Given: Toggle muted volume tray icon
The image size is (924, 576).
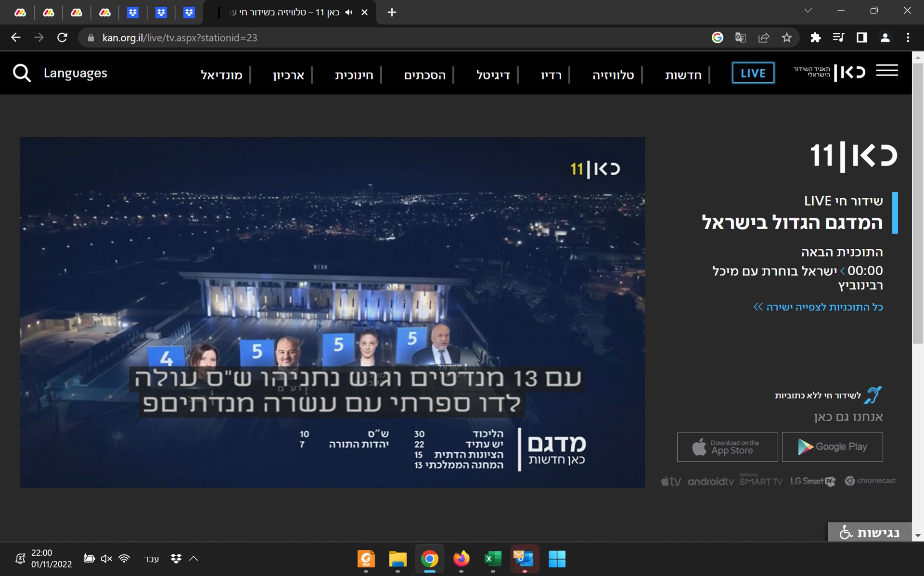Looking at the screenshot, I should click(106, 559).
